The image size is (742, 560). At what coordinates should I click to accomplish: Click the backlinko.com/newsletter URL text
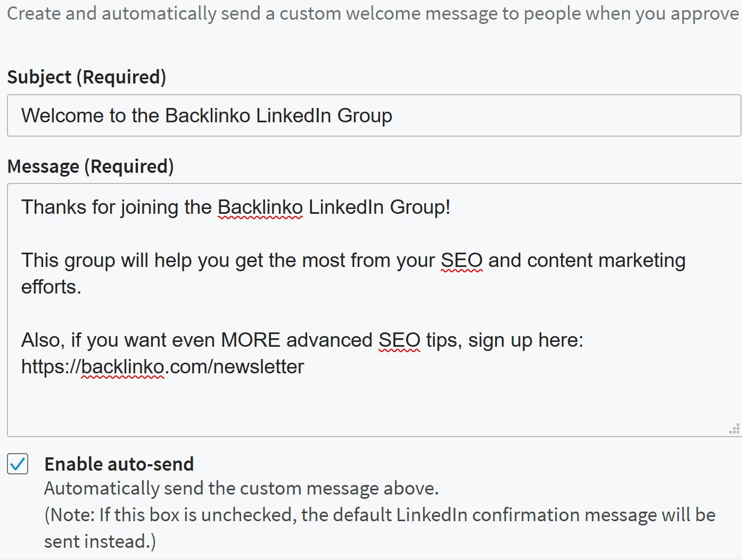pos(162,367)
